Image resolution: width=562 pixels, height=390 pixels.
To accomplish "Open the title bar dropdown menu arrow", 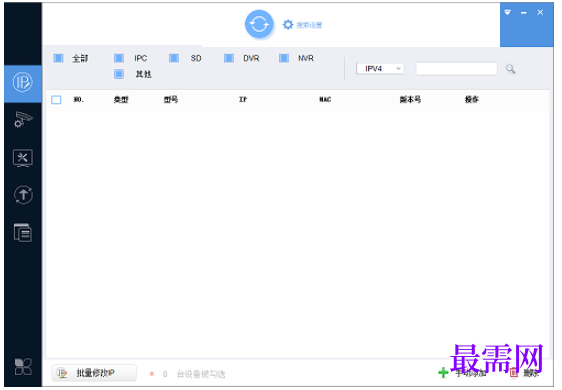I will coord(508,13).
